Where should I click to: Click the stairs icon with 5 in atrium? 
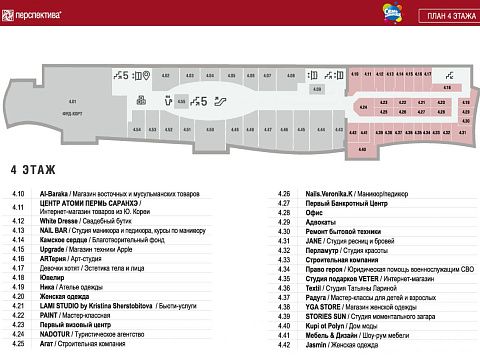tap(199, 101)
